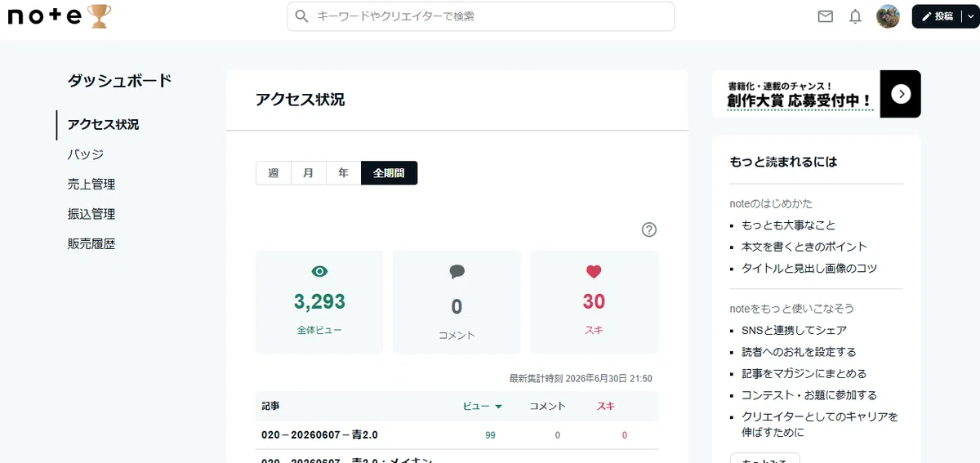
Task: Open 売上管理 in the sidebar
Action: tap(91, 185)
